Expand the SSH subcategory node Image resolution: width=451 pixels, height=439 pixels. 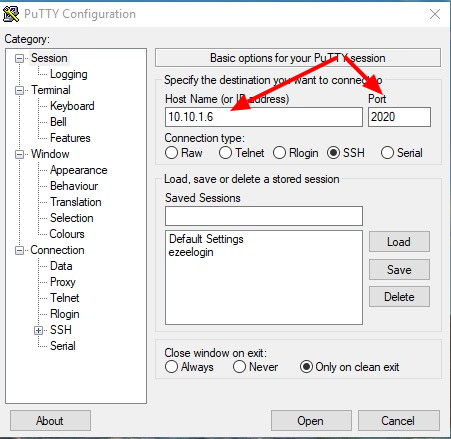coord(39,330)
